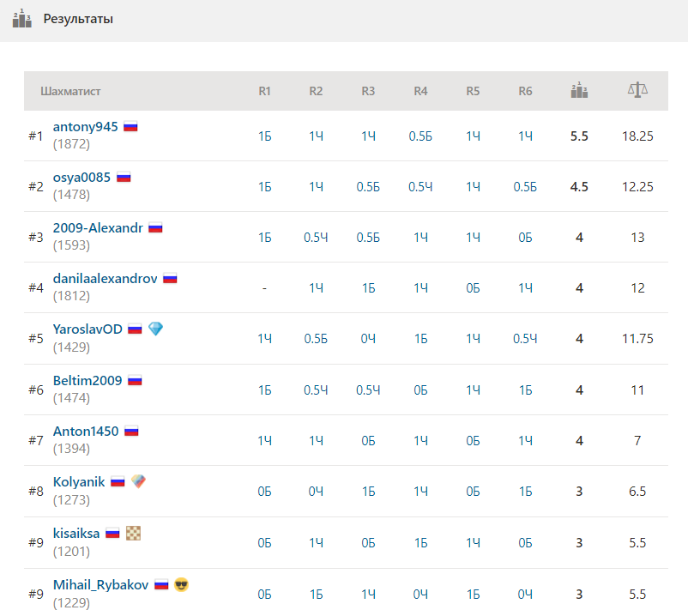Image resolution: width=688 pixels, height=616 pixels.
Task: Click the Результаты section title
Action: [78, 19]
